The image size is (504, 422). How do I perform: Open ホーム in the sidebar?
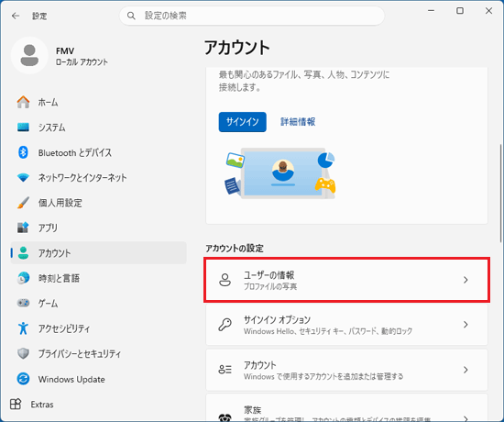point(98,103)
